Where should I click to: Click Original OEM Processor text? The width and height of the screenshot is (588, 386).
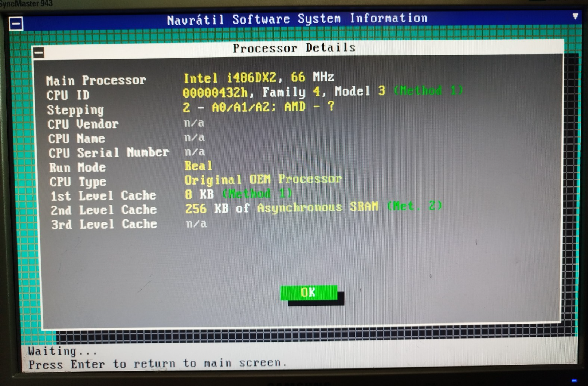(x=263, y=180)
